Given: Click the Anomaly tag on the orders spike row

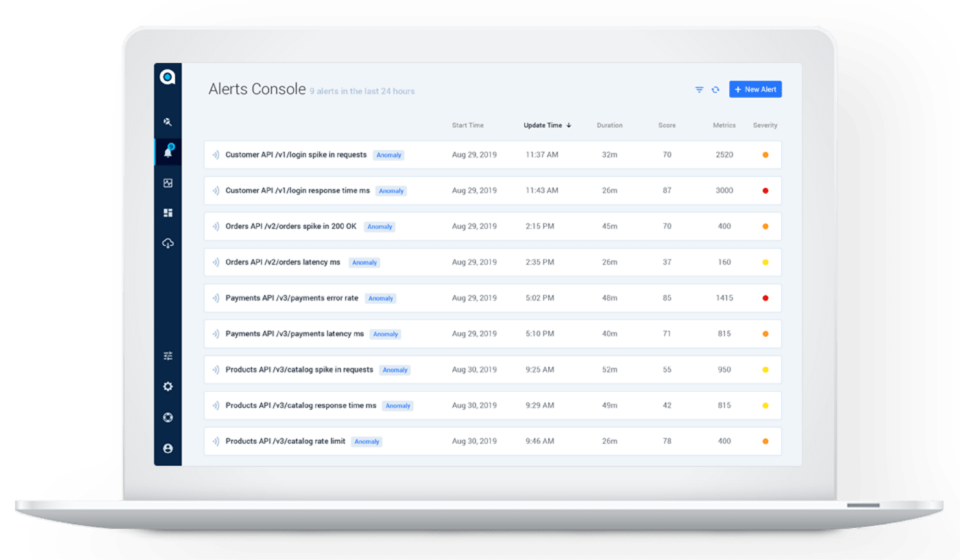Looking at the screenshot, I should pyautogui.click(x=380, y=227).
